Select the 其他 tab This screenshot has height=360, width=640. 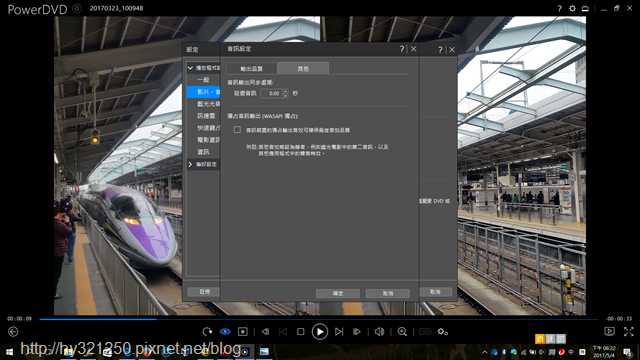[x=303, y=69]
